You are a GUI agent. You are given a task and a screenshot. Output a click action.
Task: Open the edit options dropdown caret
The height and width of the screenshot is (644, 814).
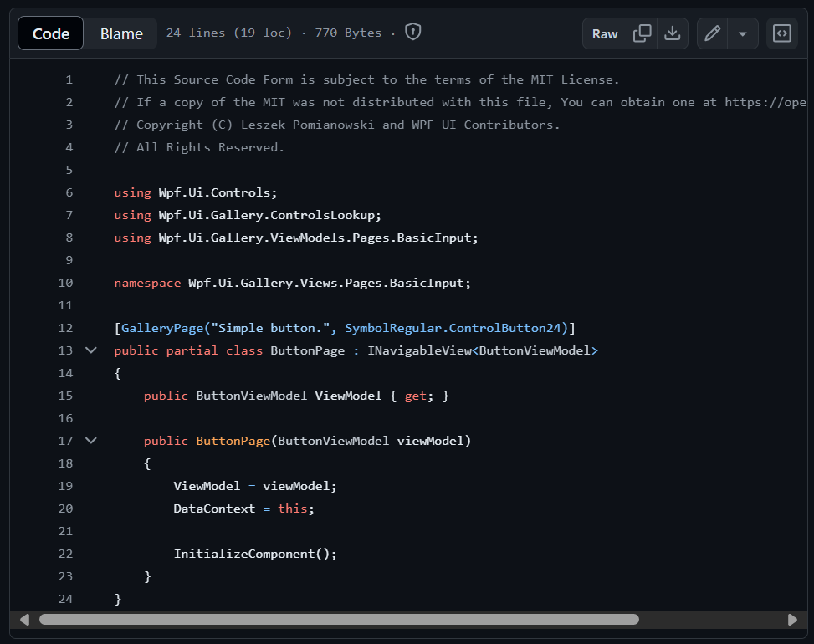pos(742,33)
